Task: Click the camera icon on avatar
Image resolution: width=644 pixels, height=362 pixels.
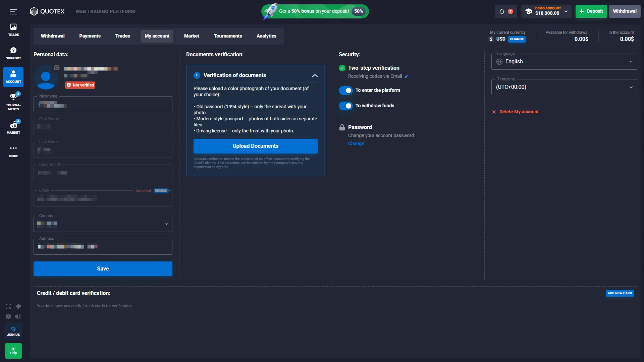Action: click(57, 67)
